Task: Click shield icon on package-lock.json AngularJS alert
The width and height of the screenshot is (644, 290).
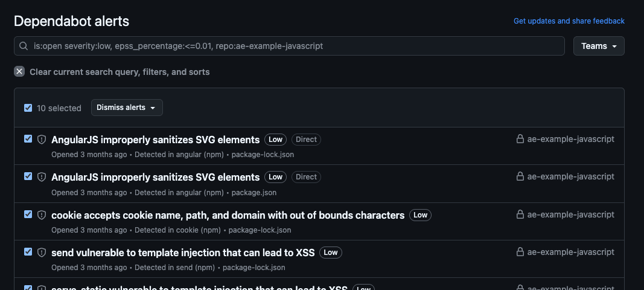Action: (42, 140)
